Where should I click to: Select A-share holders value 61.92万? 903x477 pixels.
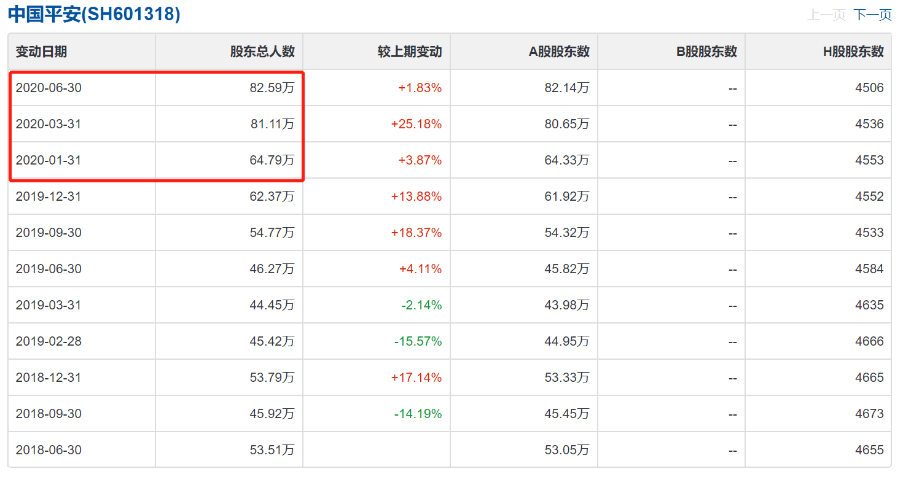pyautogui.click(x=567, y=196)
